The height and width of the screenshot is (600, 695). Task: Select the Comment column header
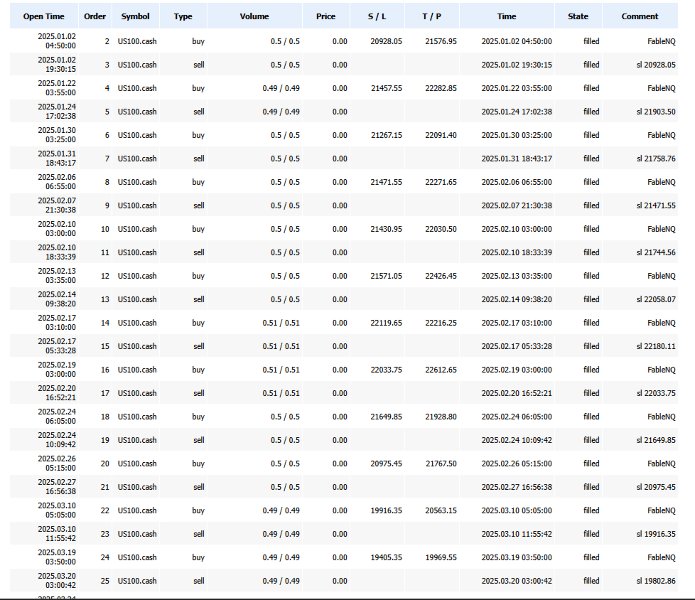[640, 16]
